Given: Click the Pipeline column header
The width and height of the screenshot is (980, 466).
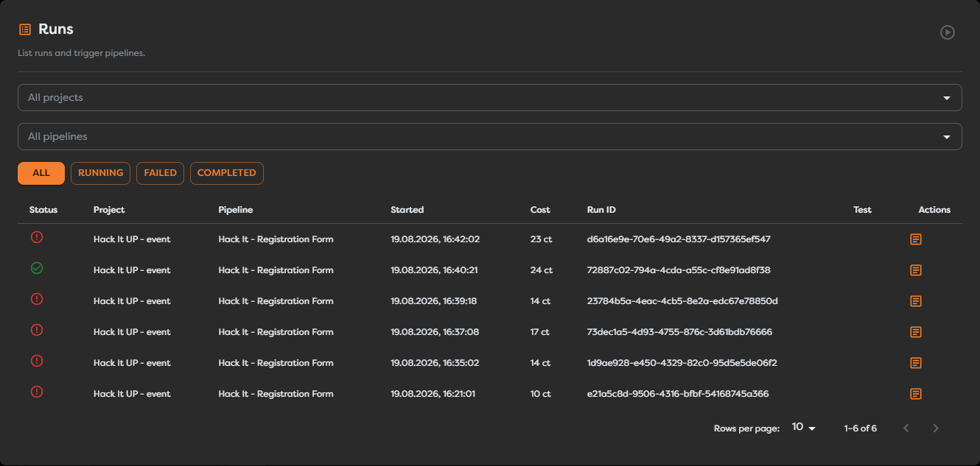Looking at the screenshot, I should click(236, 210).
